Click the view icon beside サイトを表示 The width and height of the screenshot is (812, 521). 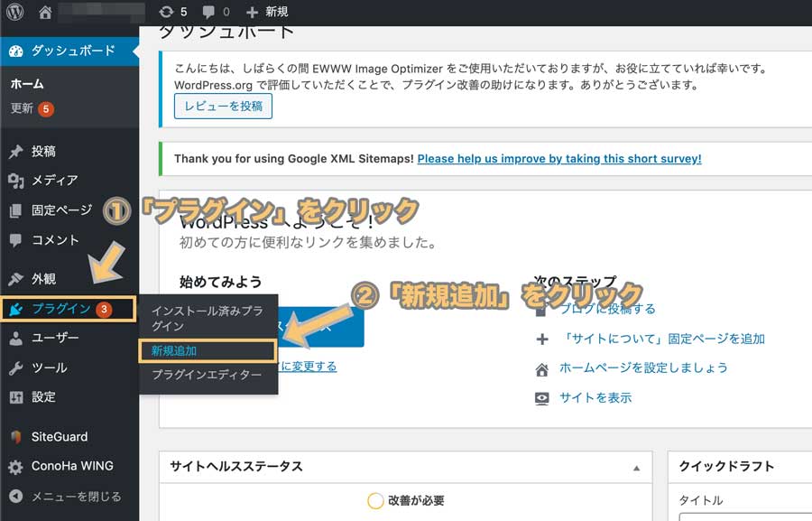[542, 399]
